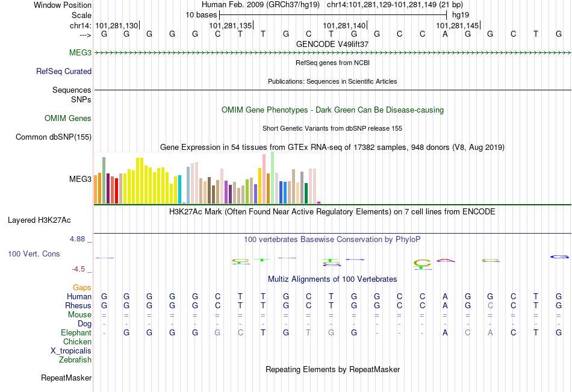Viewport: 572px width, 392px height.
Task: Click the green MEG3 label of GENCODE track
Action: [80, 52]
